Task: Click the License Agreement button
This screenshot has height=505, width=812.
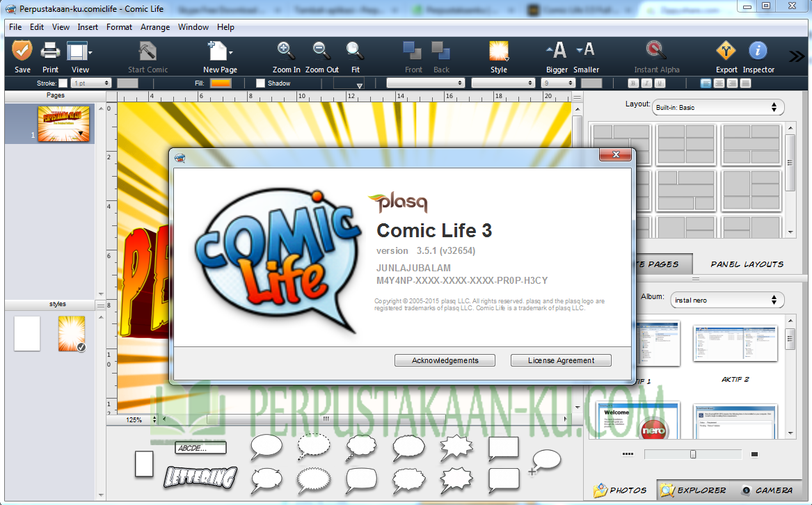Action: 561,360
